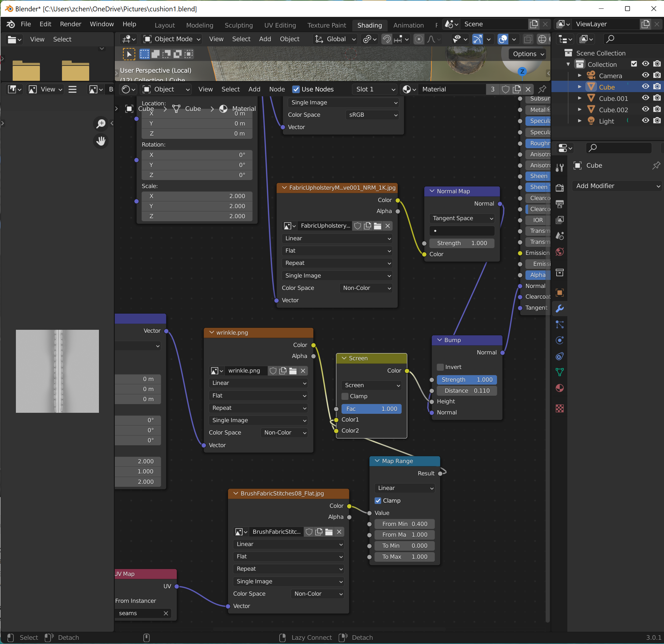Expand the Camera item in the outliner
Screen dimensions: 664x644
(580, 76)
